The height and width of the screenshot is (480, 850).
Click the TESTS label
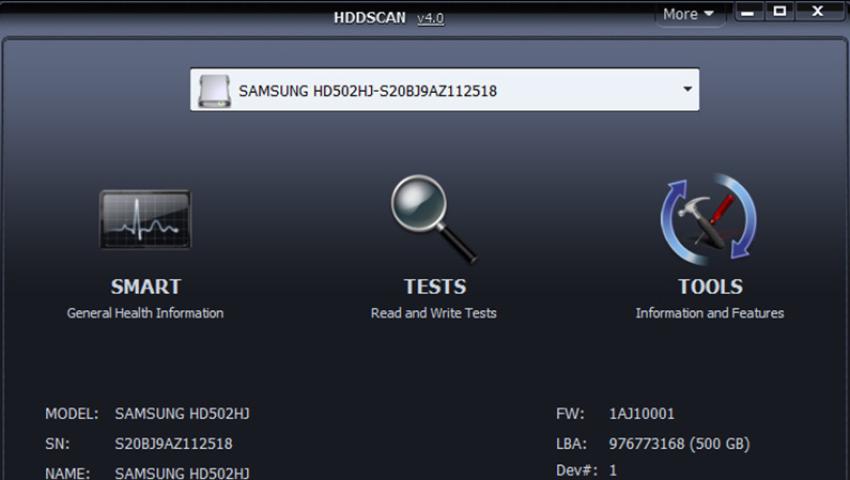(434, 287)
